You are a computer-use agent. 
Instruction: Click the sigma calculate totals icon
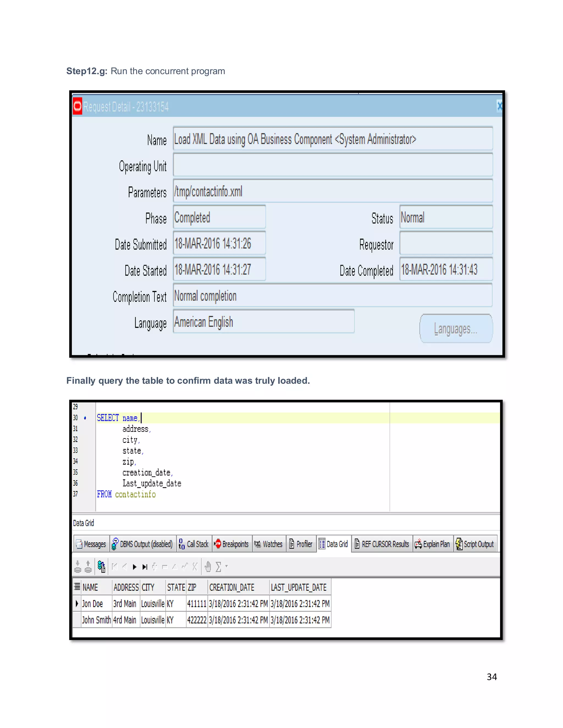click(219, 567)
